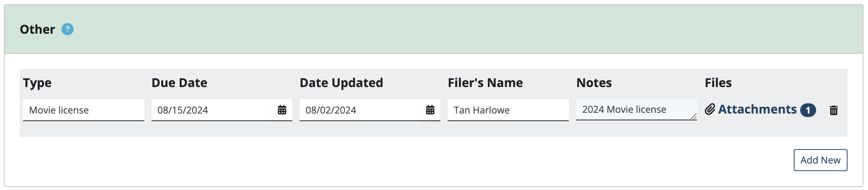Open the help tooltip beside Other

(x=67, y=29)
